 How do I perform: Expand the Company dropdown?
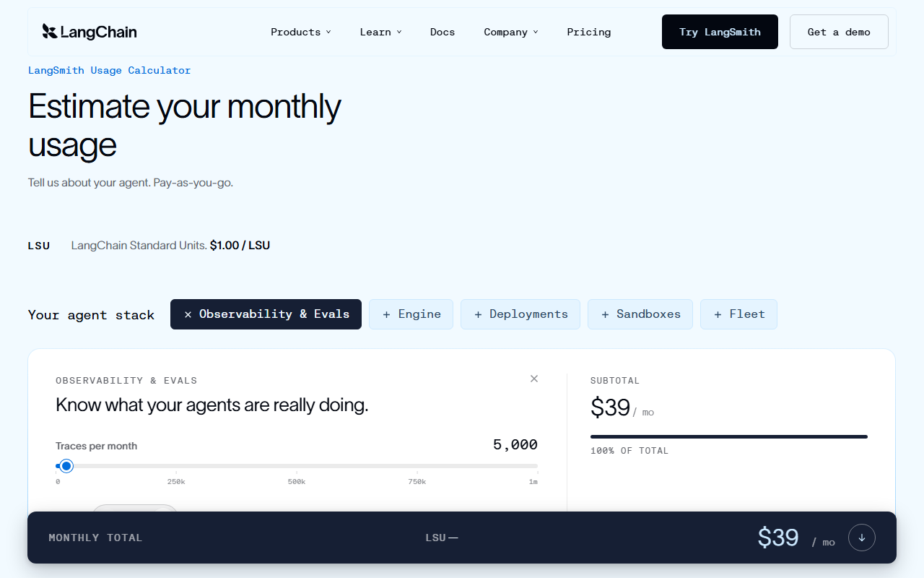(511, 32)
